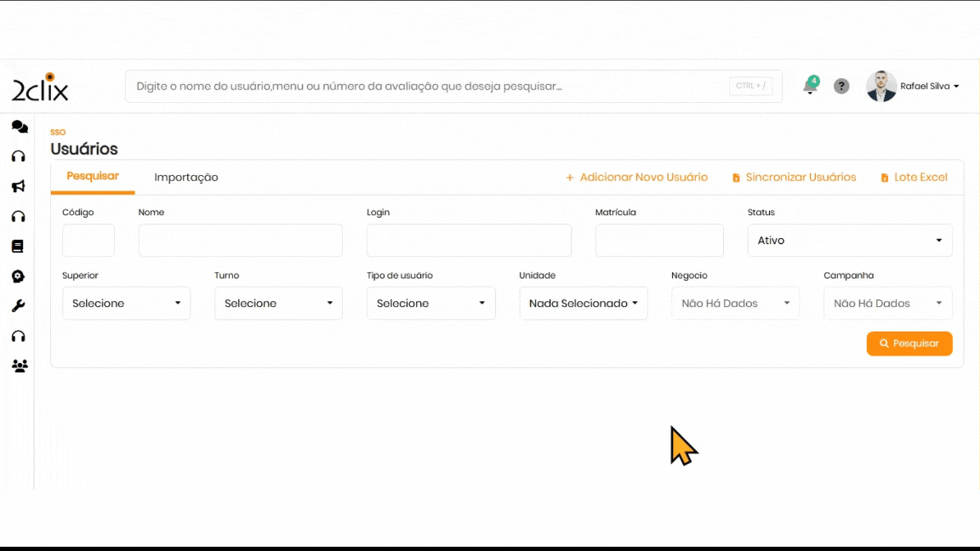Click the help question mark icon
980x551 pixels.
click(841, 87)
